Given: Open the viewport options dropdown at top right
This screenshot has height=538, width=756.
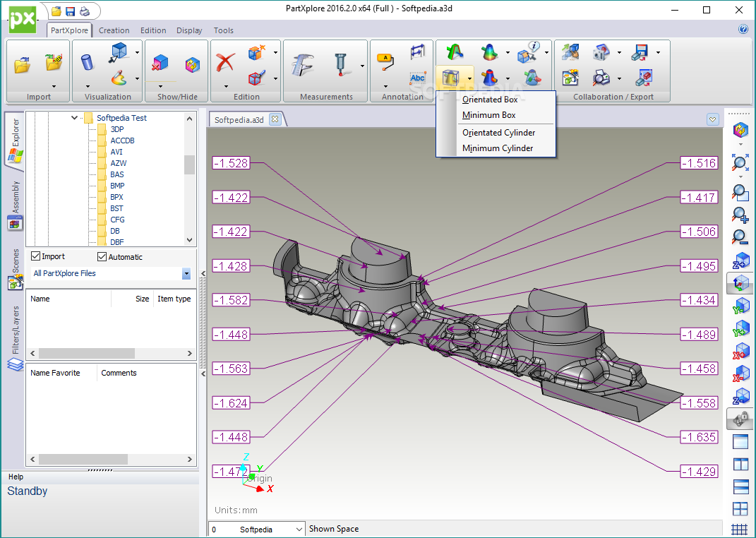Looking at the screenshot, I should point(713,119).
